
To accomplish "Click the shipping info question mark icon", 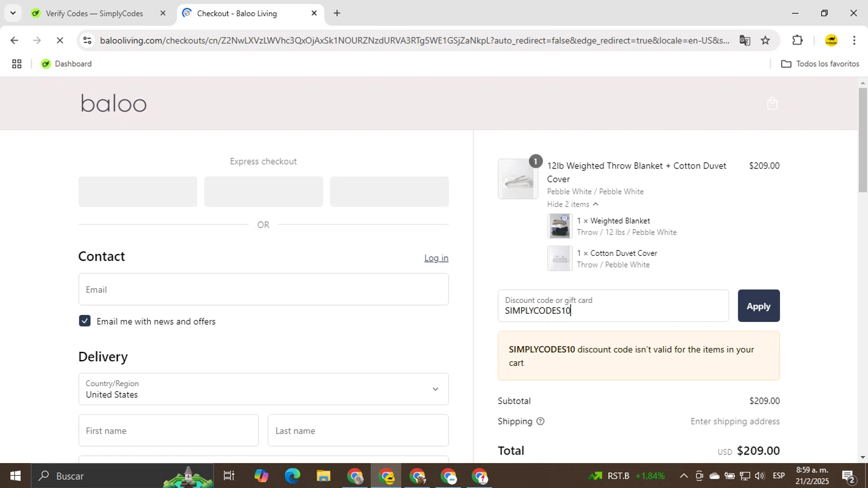I will 540,421.
